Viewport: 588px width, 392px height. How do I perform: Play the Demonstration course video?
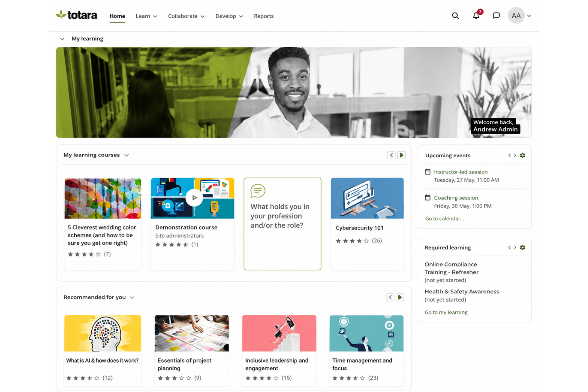194,197
